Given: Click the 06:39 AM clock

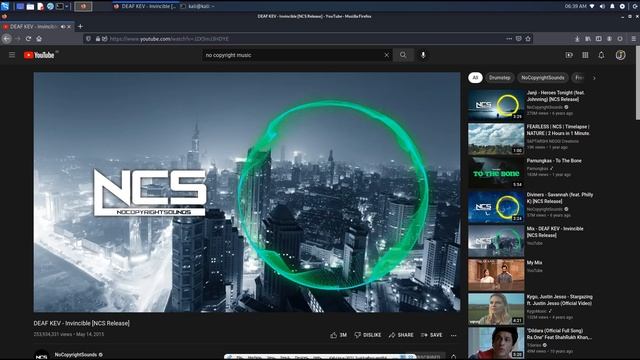Looking at the screenshot, I should 576,6.
